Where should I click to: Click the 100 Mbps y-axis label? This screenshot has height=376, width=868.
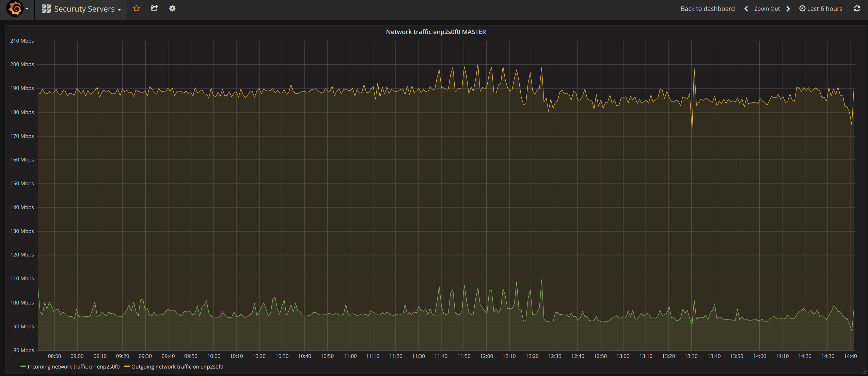coord(22,303)
